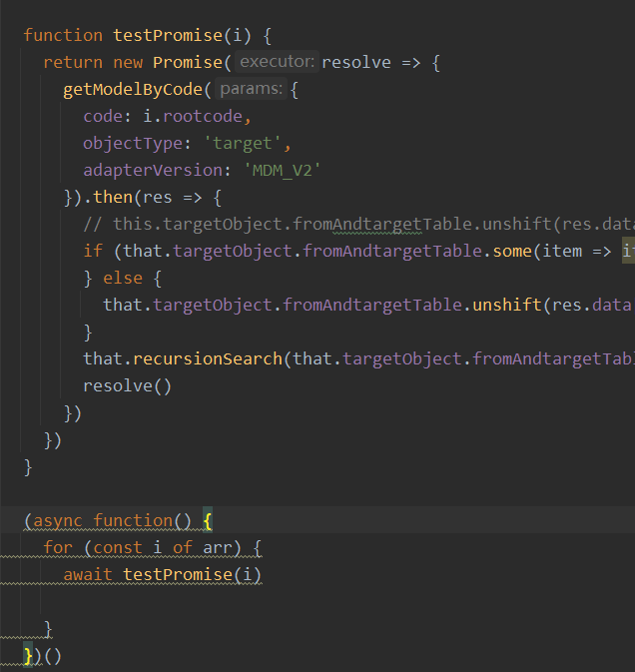The height and width of the screenshot is (672, 635).
Task: Click the objectType key
Action: point(133,144)
